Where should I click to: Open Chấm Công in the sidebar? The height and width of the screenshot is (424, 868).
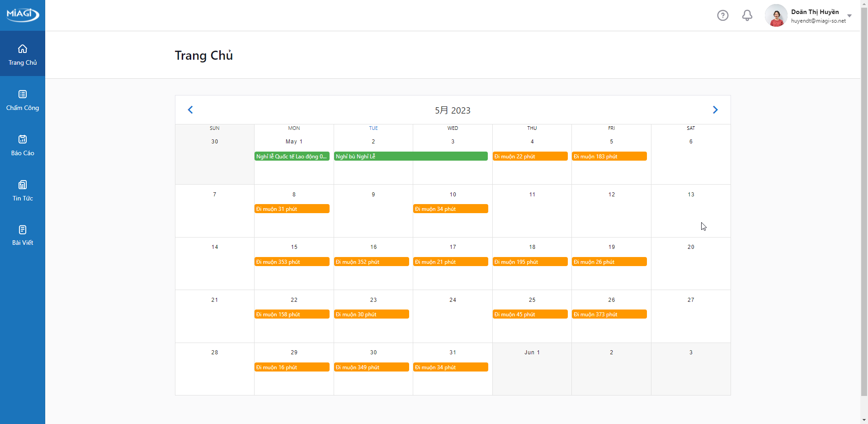pos(23,100)
